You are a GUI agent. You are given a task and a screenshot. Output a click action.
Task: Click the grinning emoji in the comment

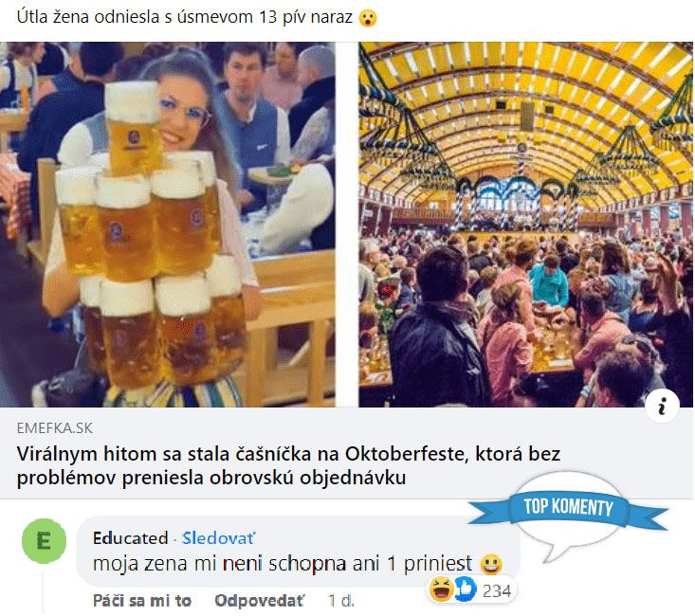pos(491,565)
